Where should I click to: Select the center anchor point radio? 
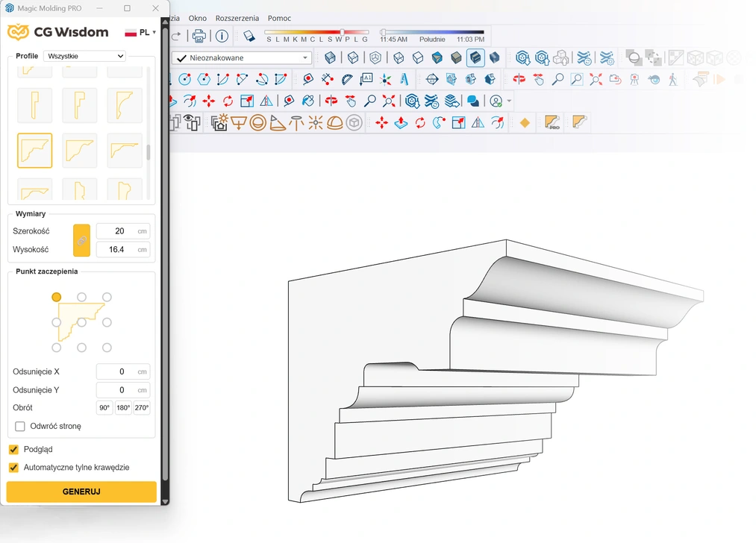[x=81, y=322]
